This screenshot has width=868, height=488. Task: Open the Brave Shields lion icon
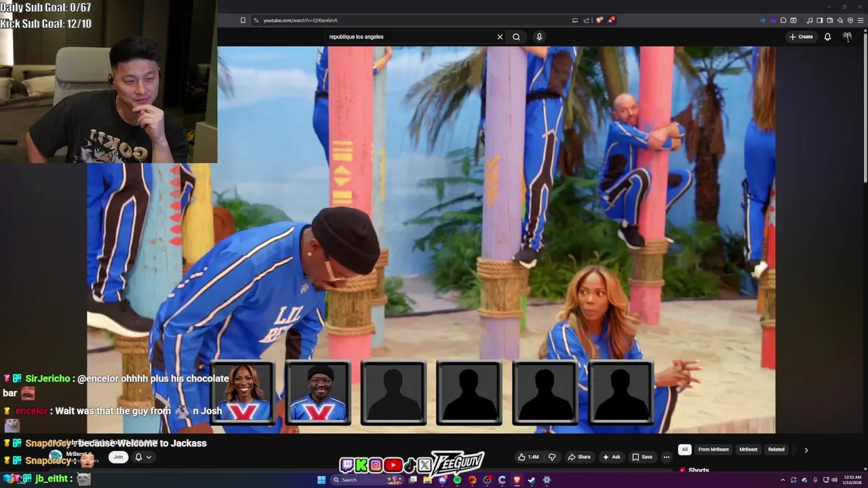click(599, 20)
